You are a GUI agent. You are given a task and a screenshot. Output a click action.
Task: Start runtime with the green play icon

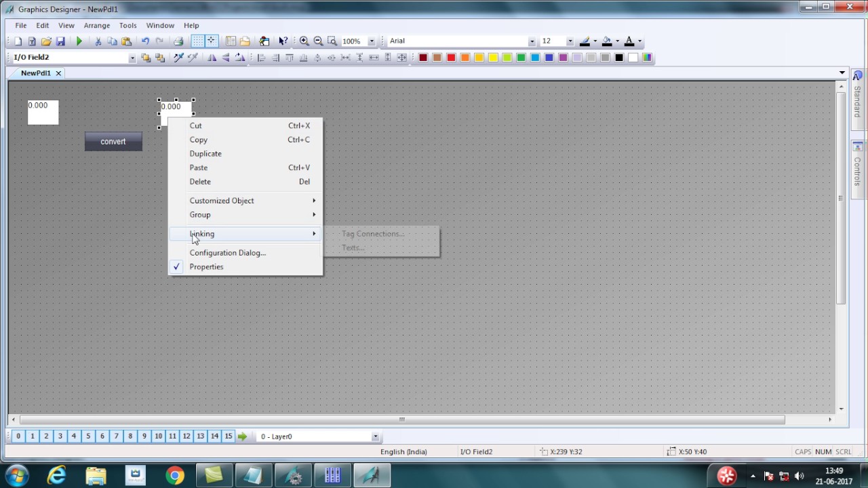79,41
